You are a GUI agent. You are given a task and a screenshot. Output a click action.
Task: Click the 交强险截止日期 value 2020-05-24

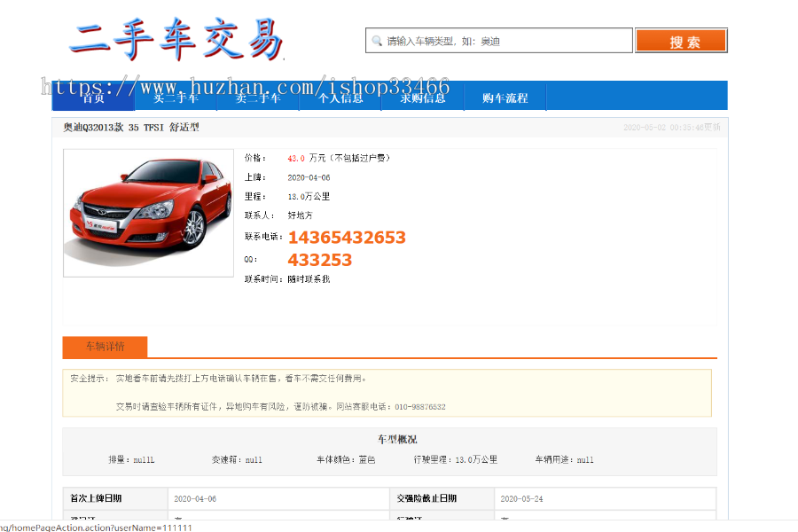coord(522,498)
